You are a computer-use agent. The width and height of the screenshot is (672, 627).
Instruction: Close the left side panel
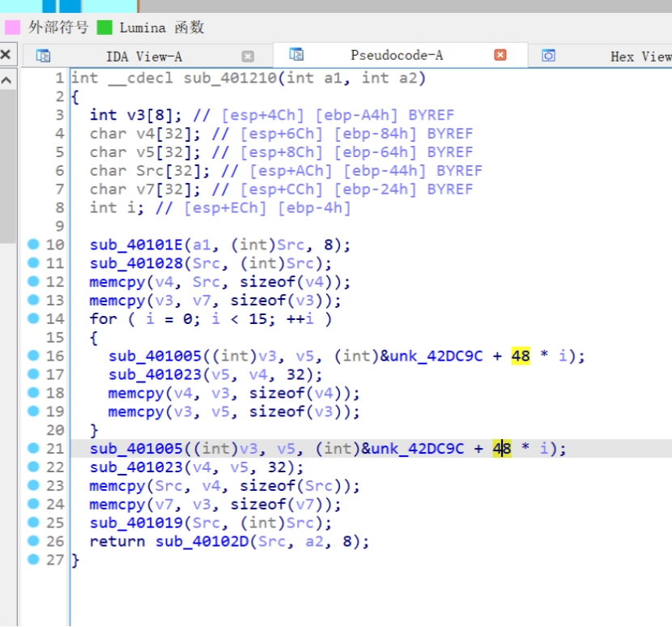6,54
